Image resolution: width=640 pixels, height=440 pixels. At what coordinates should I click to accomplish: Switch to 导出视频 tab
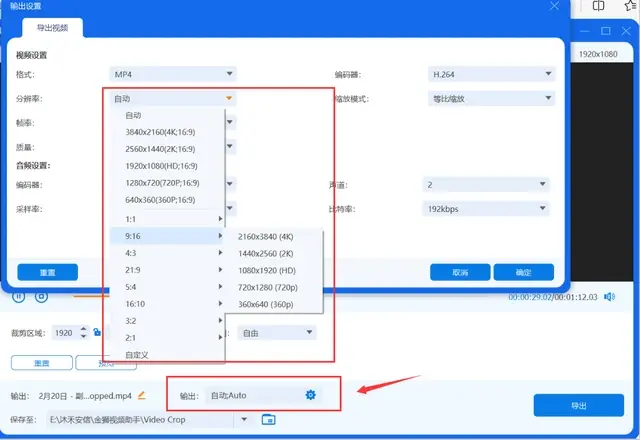52,28
